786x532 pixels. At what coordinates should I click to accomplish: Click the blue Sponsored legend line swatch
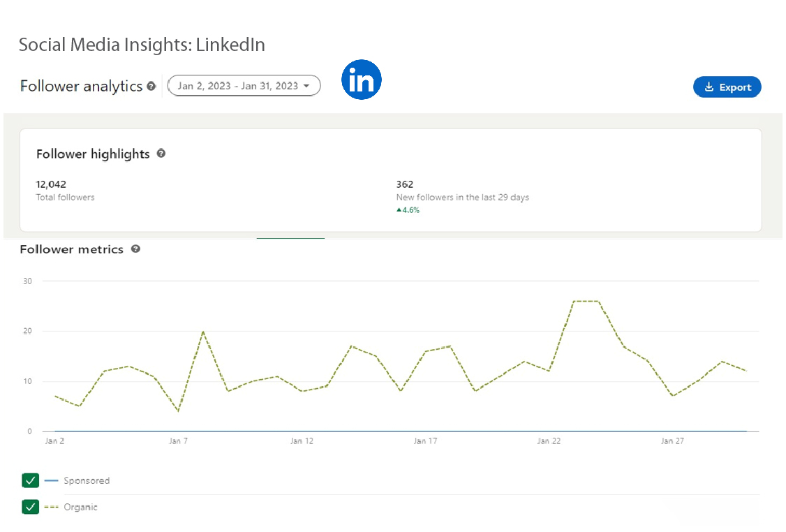(x=51, y=480)
